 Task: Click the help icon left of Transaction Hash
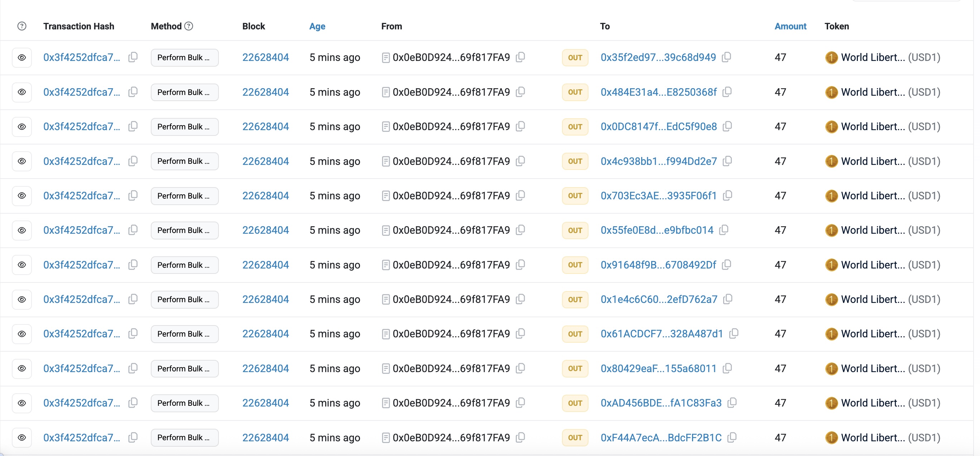click(x=22, y=26)
